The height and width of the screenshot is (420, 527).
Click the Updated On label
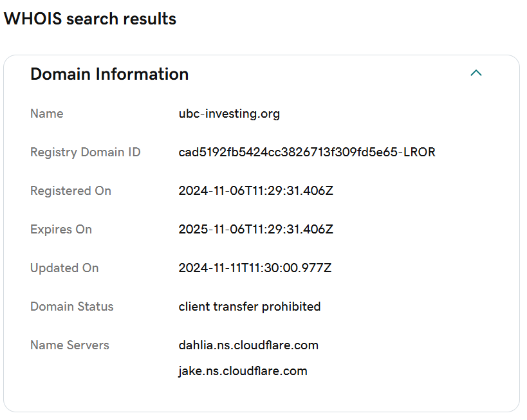(64, 268)
